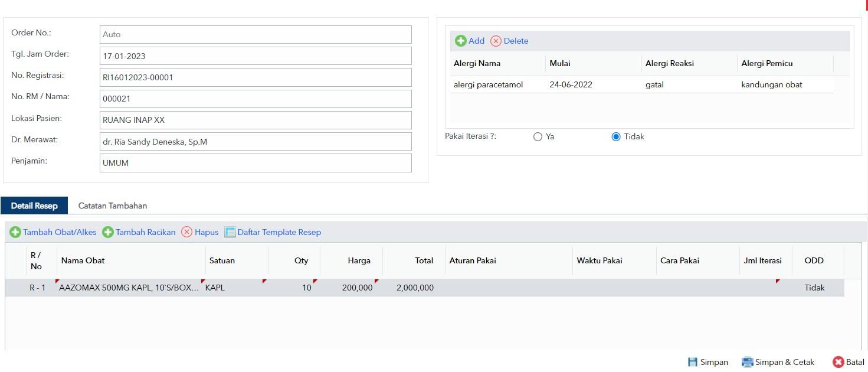Screen dimensions: 868x372
Task: Click the Simpan floppy disk icon
Action: pyautogui.click(x=693, y=362)
